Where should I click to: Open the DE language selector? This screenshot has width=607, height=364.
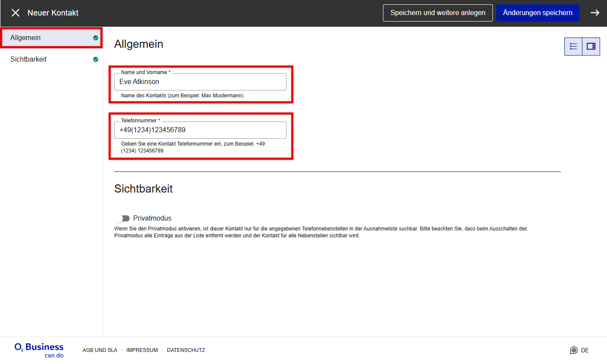585,350
